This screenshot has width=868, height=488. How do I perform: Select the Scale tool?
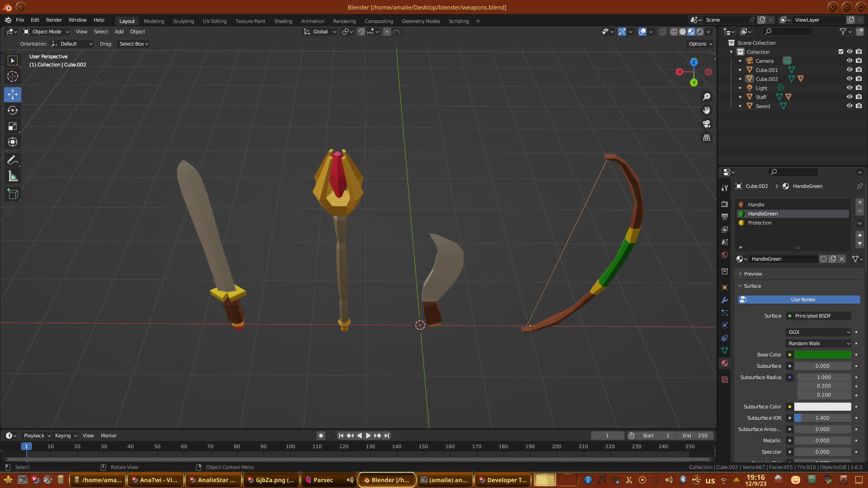(x=13, y=127)
